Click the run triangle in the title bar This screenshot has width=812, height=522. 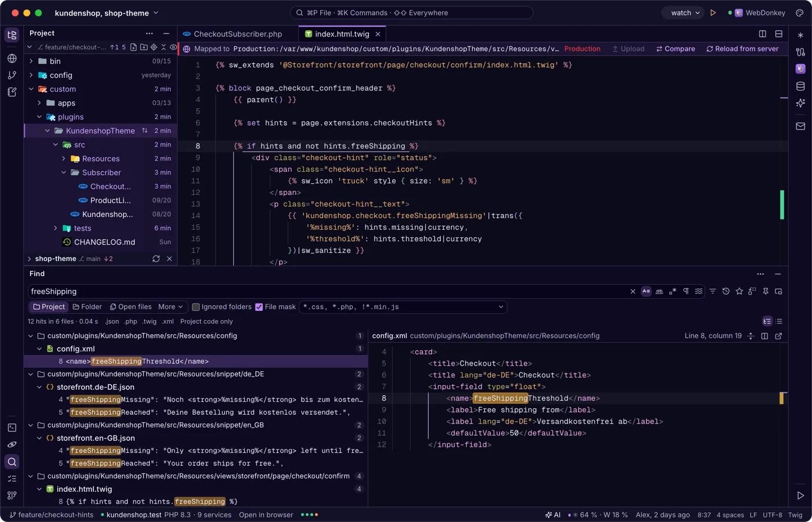tap(713, 13)
